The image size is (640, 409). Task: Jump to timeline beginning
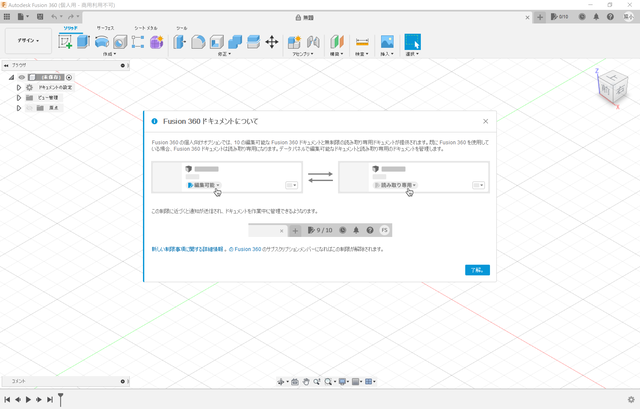[x=7, y=400]
